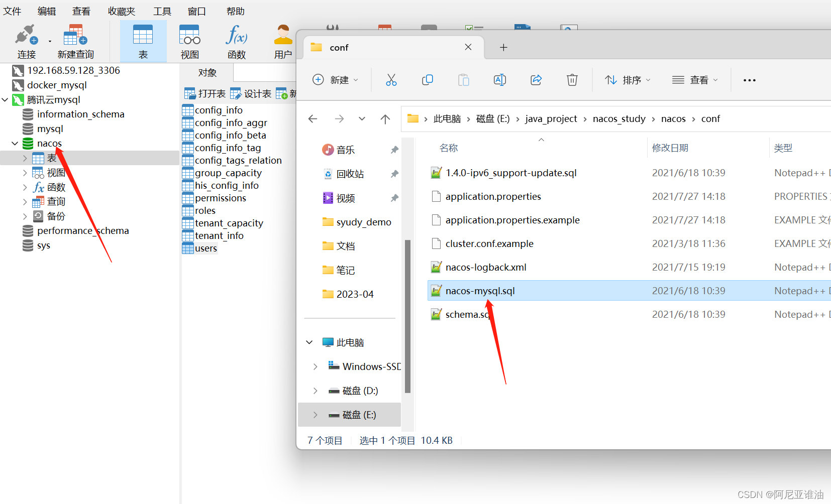The width and height of the screenshot is (831, 504).
Task: Click the Paste icon in Explorer toolbar
Action: click(x=464, y=80)
